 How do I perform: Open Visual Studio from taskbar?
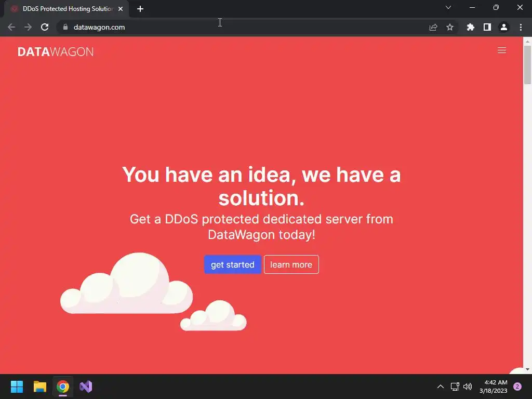(x=86, y=387)
